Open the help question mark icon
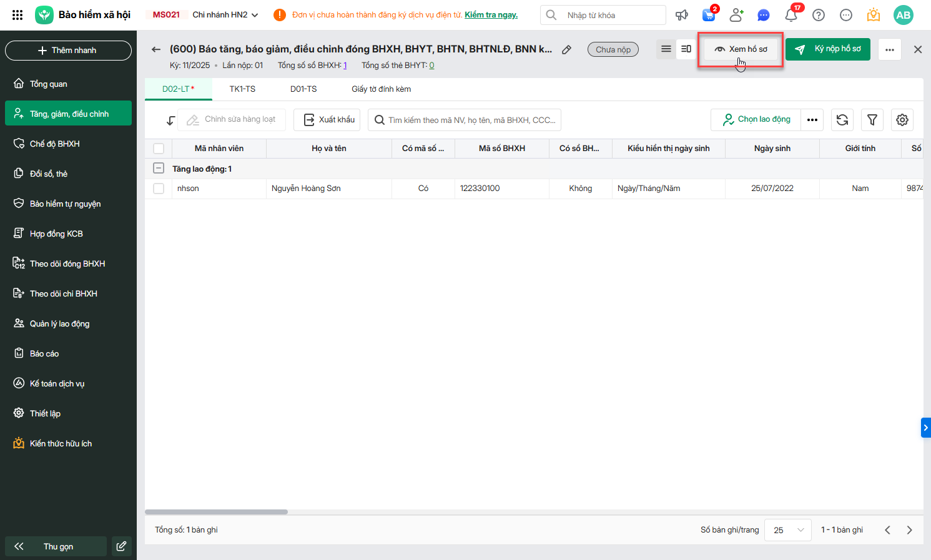Screen dimensions: 931x560 819,15
